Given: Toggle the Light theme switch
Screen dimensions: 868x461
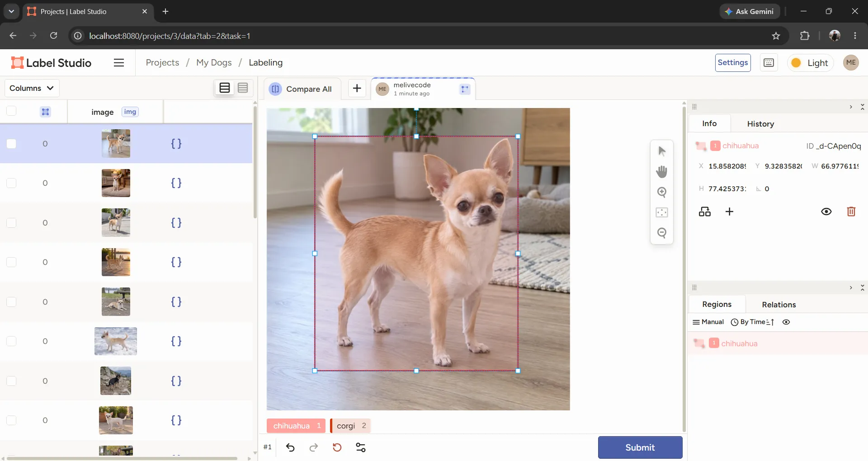Looking at the screenshot, I should (x=811, y=63).
